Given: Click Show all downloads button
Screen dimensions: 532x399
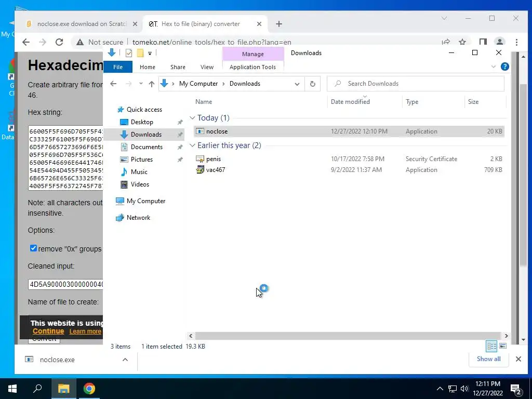Looking at the screenshot, I should pos(488,359).
